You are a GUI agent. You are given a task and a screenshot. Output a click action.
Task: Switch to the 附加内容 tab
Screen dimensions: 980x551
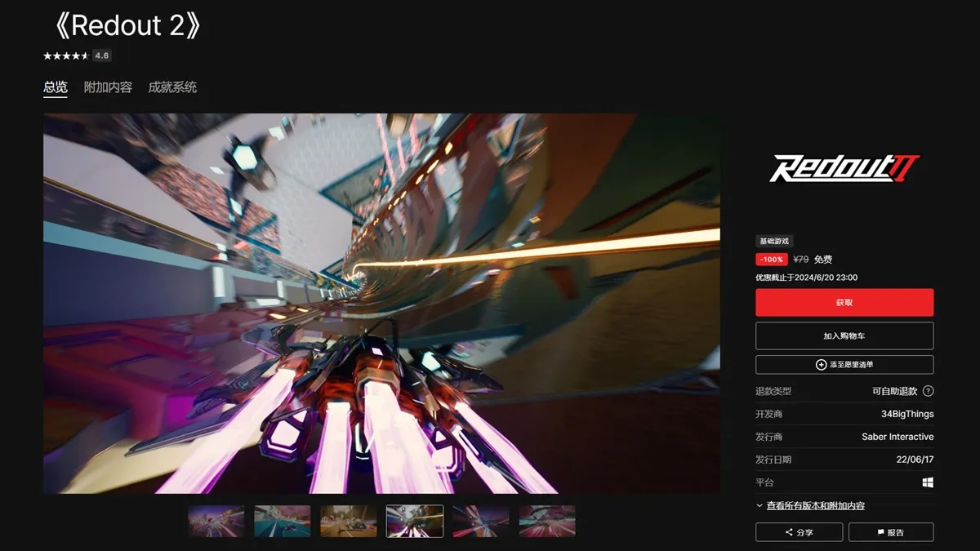click(108, 87)
